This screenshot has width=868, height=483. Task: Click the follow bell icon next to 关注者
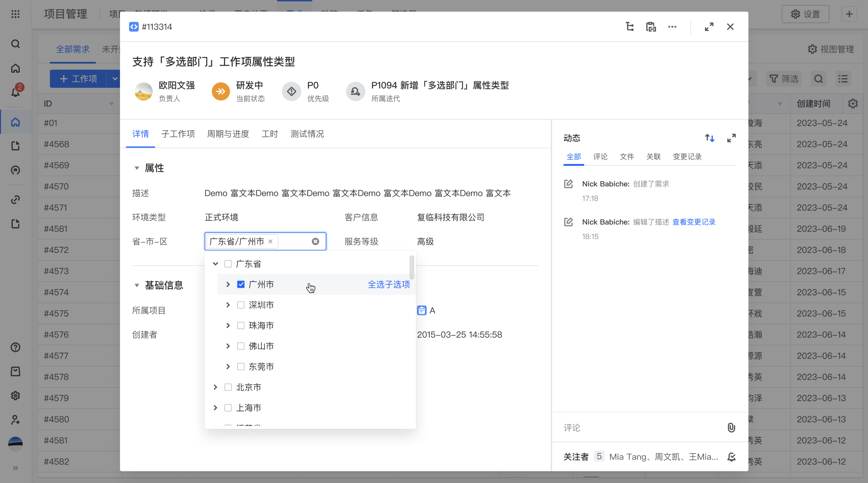[731, 457]
